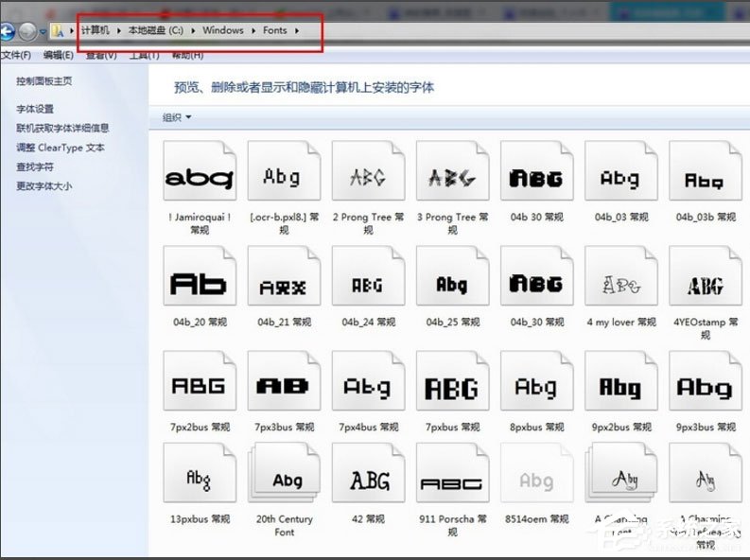Select the 7px4bus font icon
Viewport: 750px width, 560px height.
tap(368, 380)
